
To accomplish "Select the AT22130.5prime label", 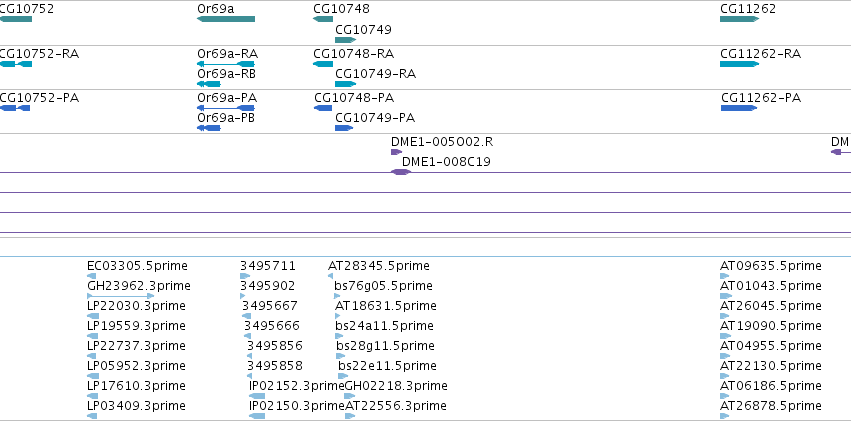I will pos(771,366).
